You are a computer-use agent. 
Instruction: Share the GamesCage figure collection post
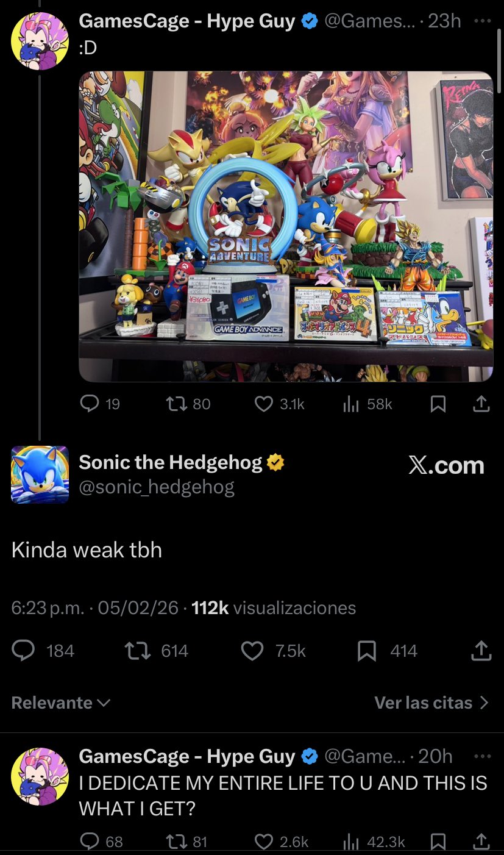[481, 404]
